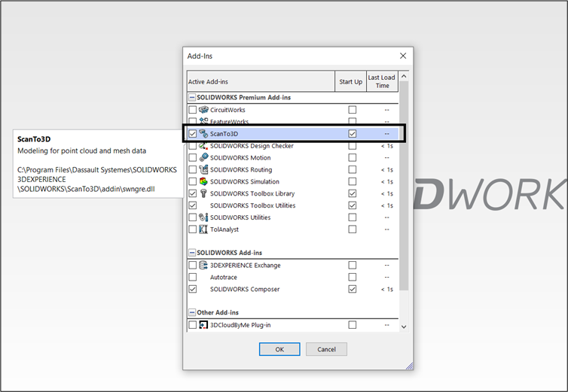This screenshot has width=568, height=392.
Task: Click the SOLIDWORKS Routing icon
Action: 203,170
